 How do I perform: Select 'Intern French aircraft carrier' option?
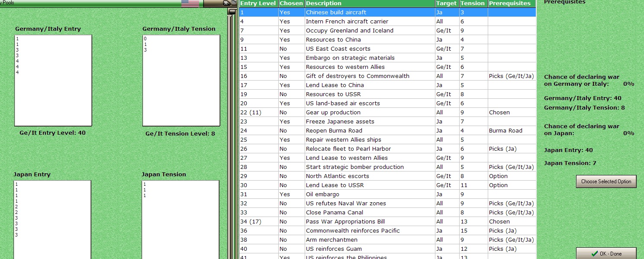(x=387, y=22)
